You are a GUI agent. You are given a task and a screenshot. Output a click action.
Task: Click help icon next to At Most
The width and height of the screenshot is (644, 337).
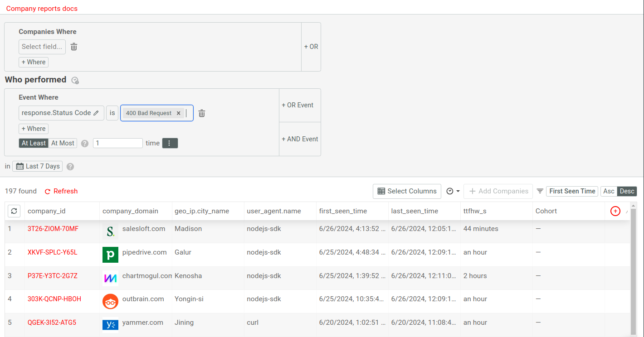coord(85,144)
